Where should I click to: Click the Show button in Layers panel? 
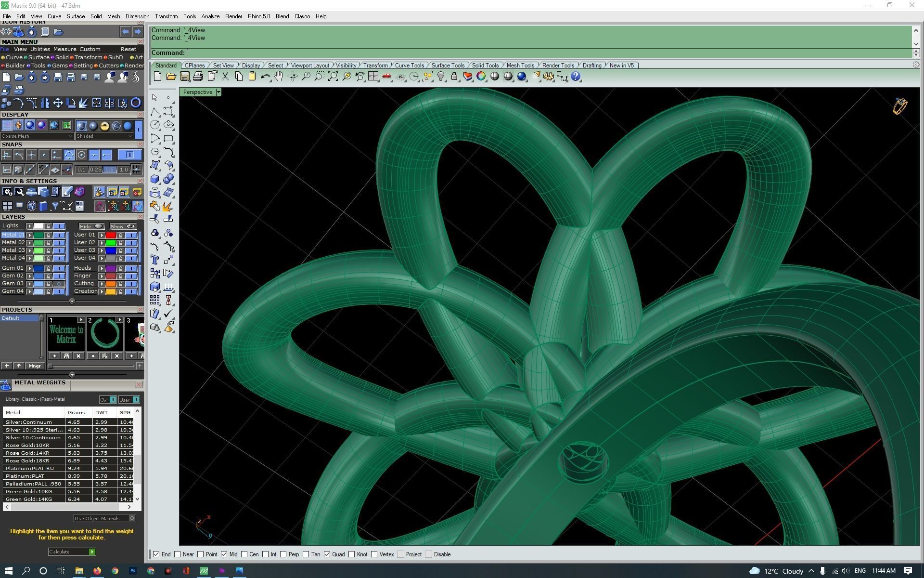(x=123, y=226)
